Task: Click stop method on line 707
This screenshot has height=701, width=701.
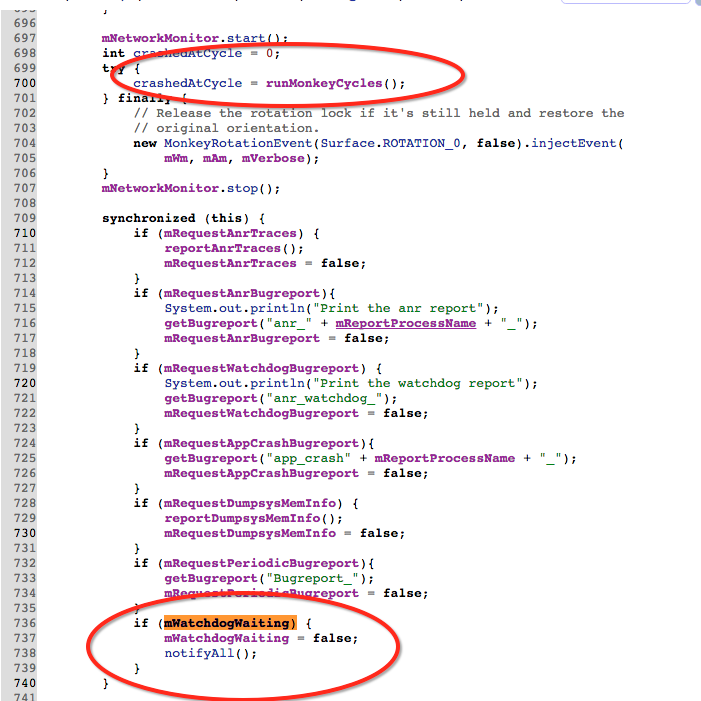Action: pos(242,188)
